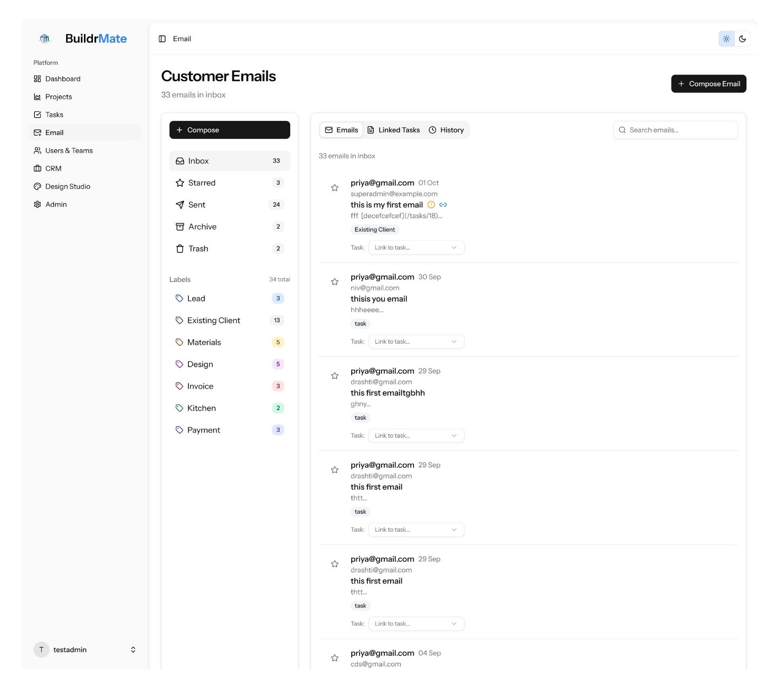This screenshot has height=689, width=784.
Task: Star the first email from priya@gmail.com
Action: 334,187
